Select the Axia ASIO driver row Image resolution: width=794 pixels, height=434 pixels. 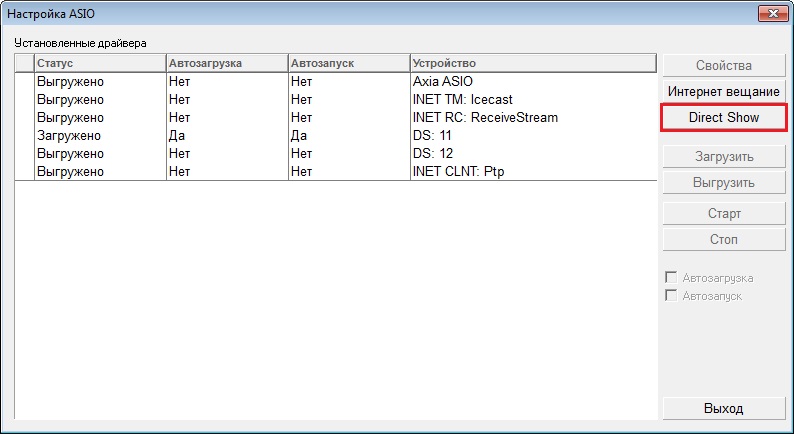pyautogui.click(x=336, y=82)
